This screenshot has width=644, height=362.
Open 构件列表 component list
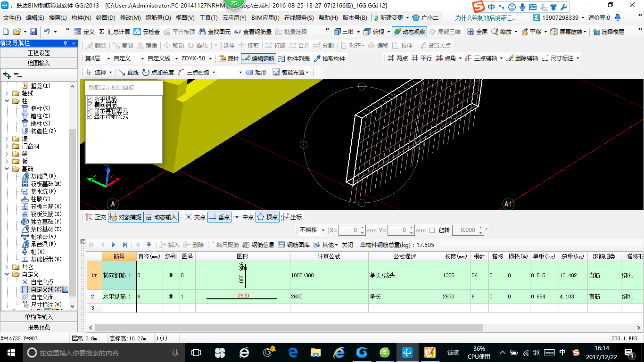click(x=294, y=58)
